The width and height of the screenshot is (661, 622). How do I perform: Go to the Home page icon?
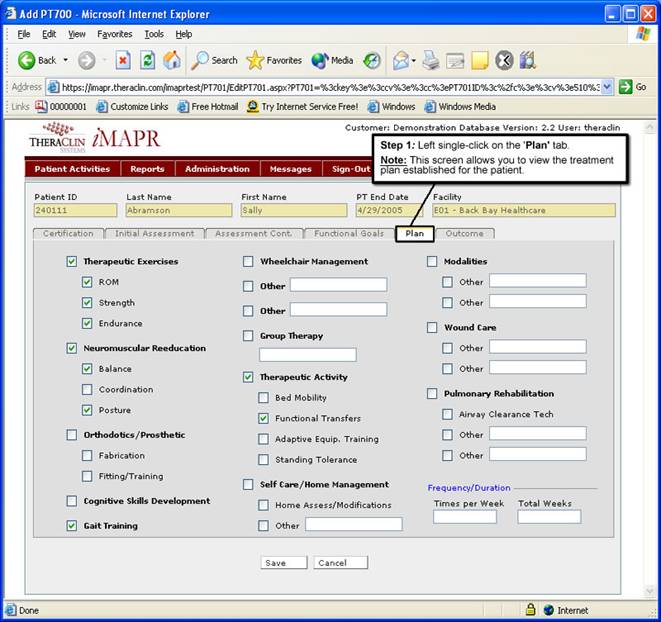pos(173,60)
